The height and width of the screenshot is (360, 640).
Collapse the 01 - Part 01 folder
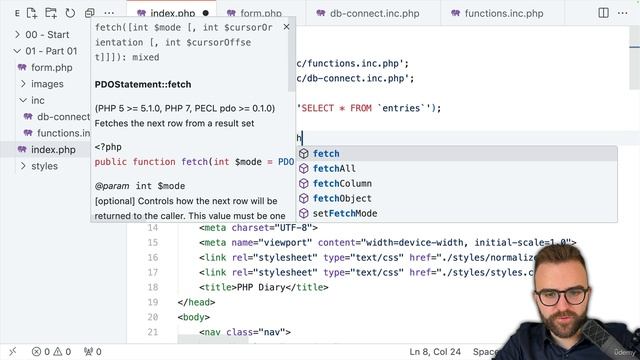click(45, 51)
